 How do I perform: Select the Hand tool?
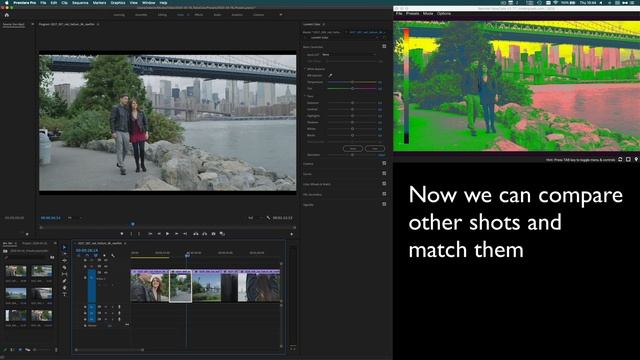tap(64, 287)
